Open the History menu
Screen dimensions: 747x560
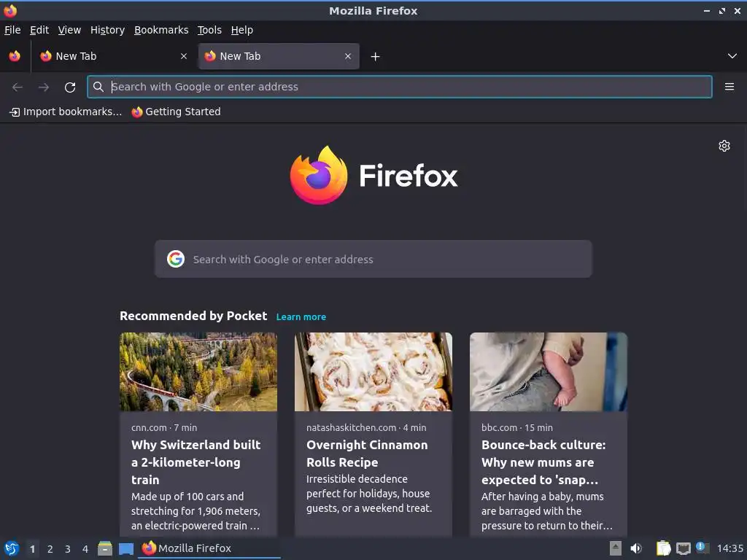pos(107,30)
